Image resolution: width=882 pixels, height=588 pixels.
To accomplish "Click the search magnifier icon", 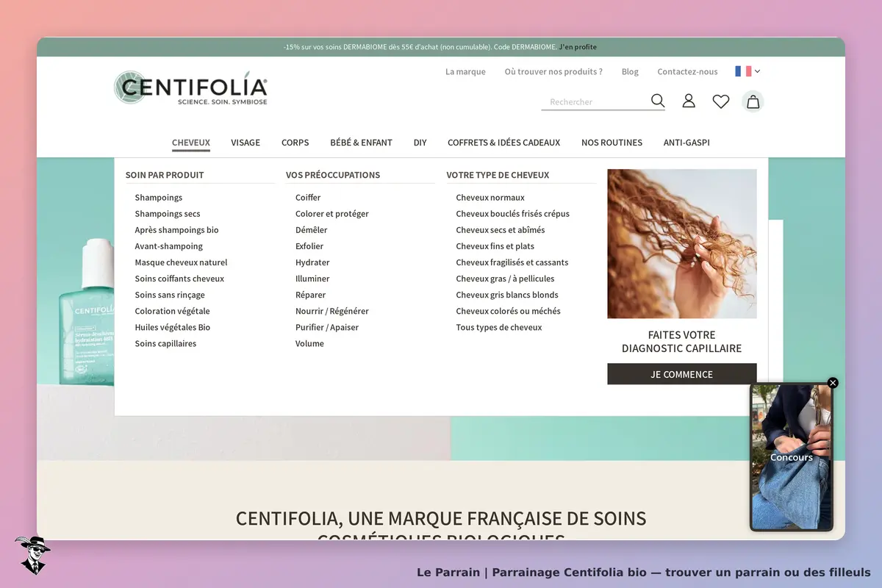I will [x=658, y=101].
